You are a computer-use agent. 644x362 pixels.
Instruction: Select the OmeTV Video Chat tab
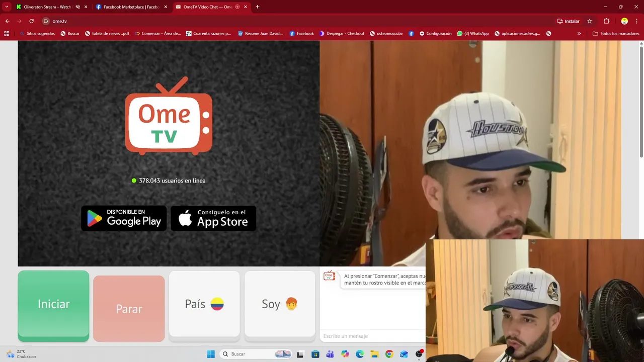click(207, 7)
